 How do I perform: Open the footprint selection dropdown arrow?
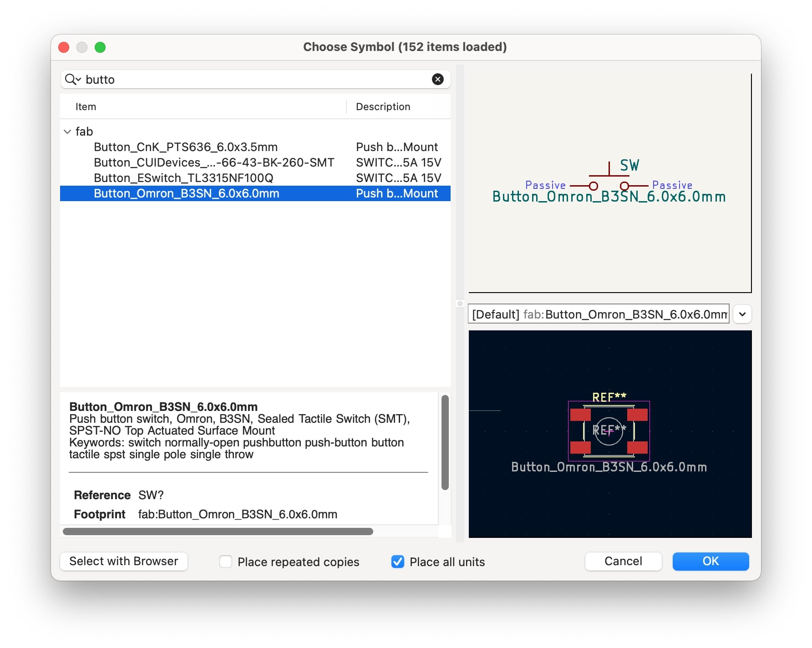click(742, 314)
